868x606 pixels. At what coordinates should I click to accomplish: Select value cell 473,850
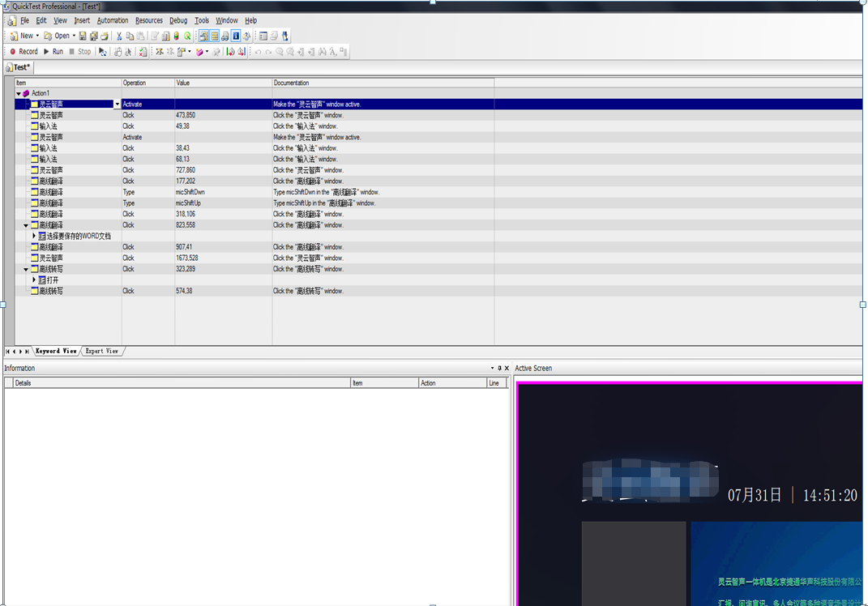click(x=223, y=115)
